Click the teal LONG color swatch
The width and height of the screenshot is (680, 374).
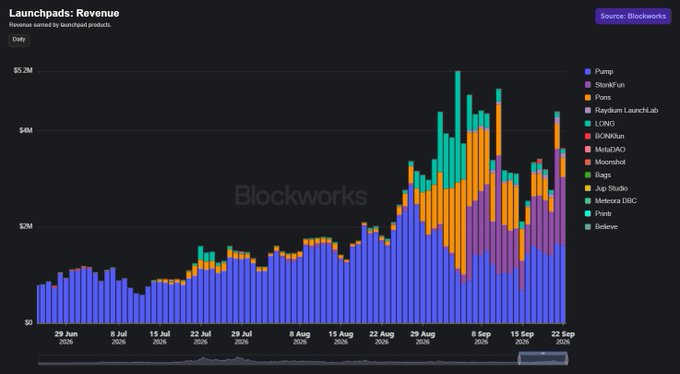click(588, 124)
